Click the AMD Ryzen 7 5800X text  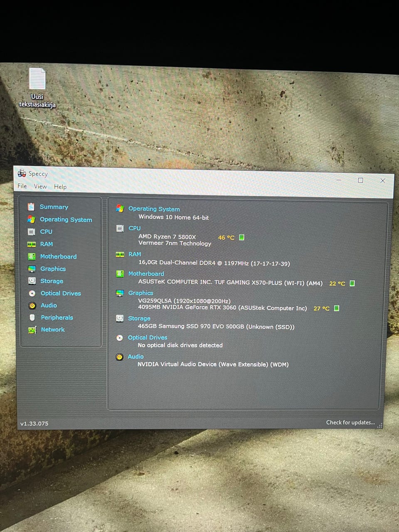click(x=167, y=236)
